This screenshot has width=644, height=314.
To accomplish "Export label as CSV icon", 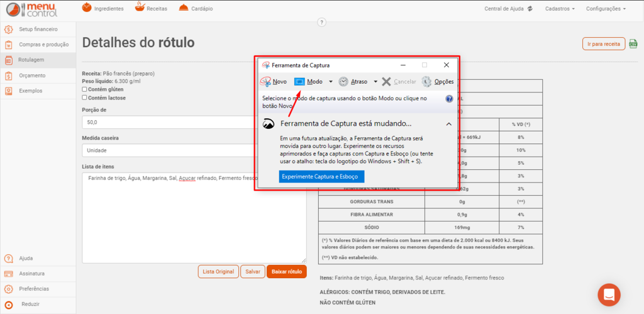I will tap(633, 43).
